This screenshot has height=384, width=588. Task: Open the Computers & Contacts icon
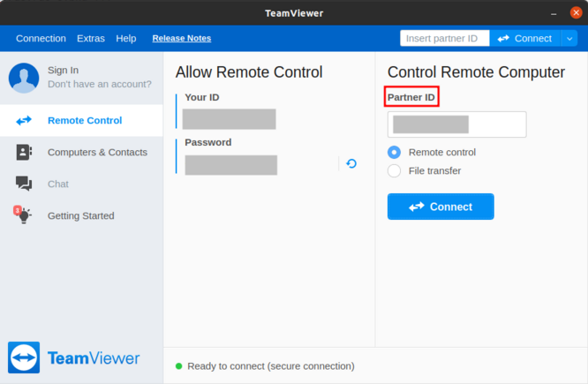coord(24,152)
